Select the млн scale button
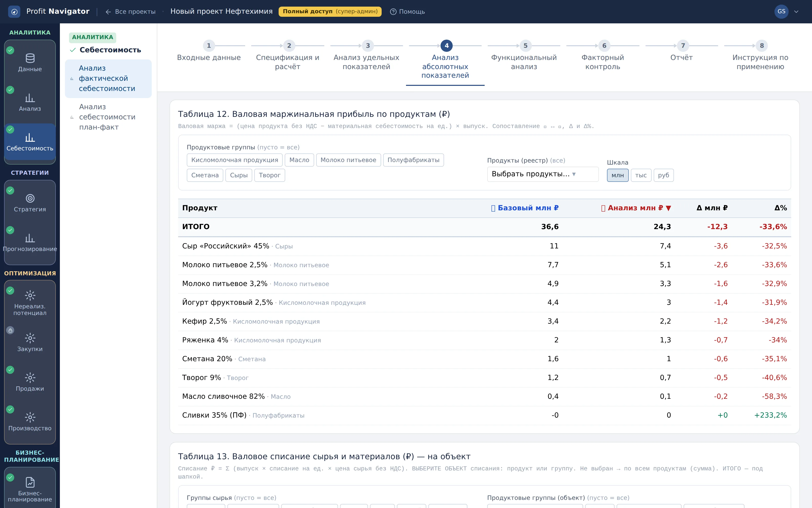812x508 pixels. 617,175
